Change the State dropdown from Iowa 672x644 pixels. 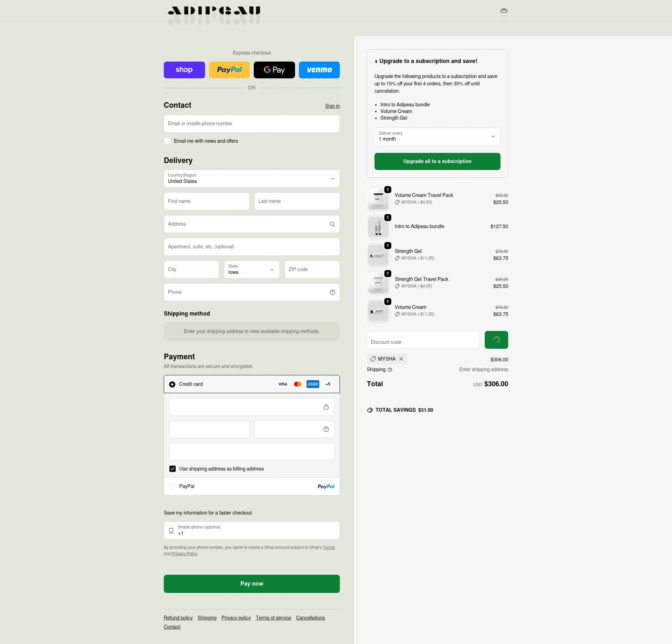(251, 269)
